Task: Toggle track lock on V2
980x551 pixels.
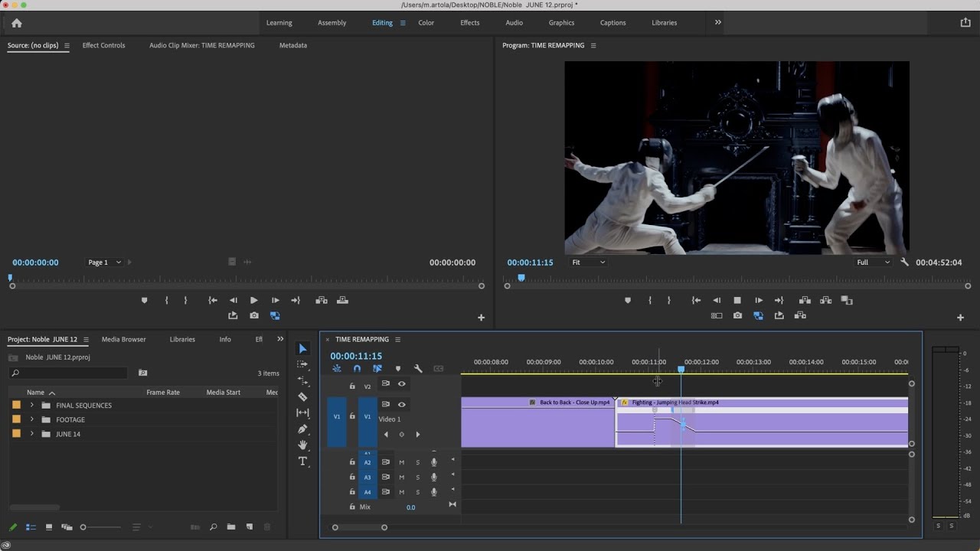Action: (x=352, y=386)
